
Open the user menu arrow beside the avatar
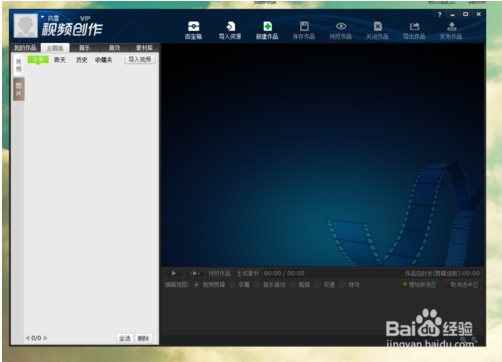42,17
